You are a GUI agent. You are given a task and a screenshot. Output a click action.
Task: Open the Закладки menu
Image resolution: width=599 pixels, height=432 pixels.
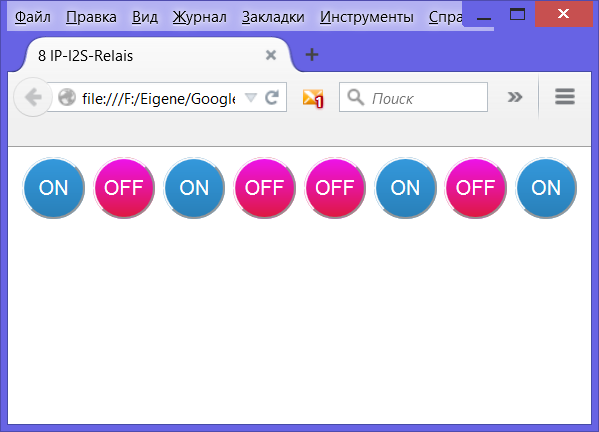273,17
